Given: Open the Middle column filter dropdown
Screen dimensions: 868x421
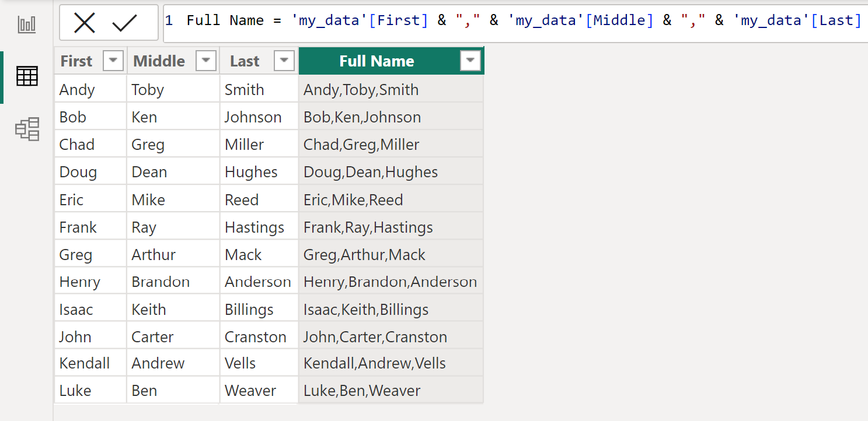Looking at the screenshot, I should click(x=206, y=61).
